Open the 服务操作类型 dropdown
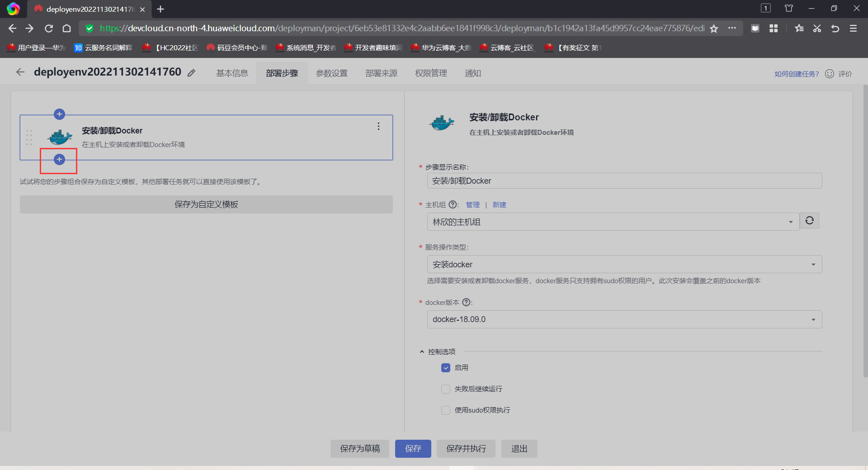This screenshot has height=470, width=868. (x=624, y=264)
